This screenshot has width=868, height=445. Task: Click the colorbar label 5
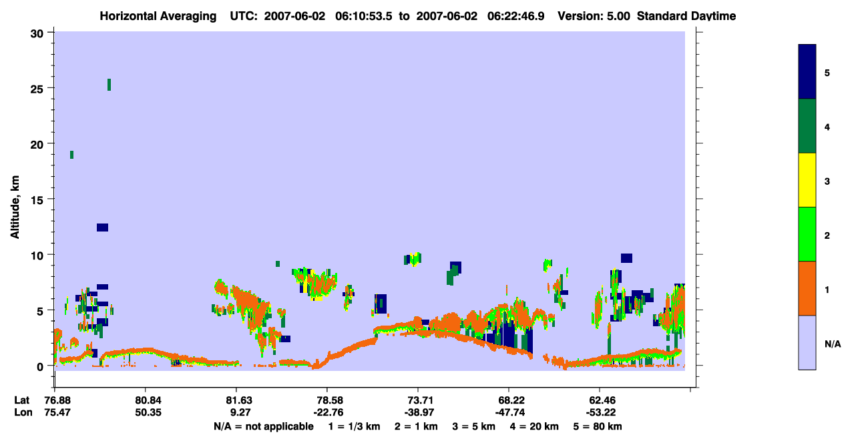pos(827,72)
